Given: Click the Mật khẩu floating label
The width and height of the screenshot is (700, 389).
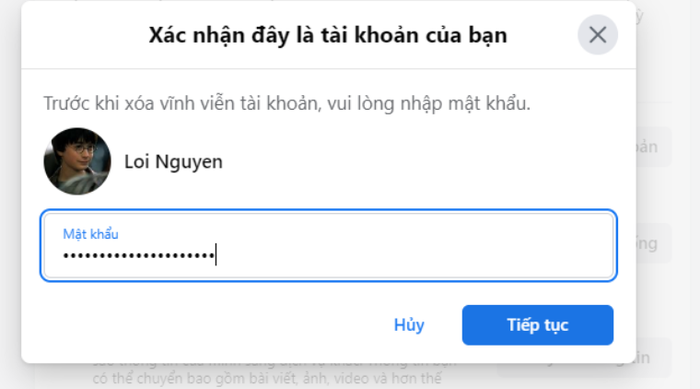Looking at the screenshot, I should [91, 234].
